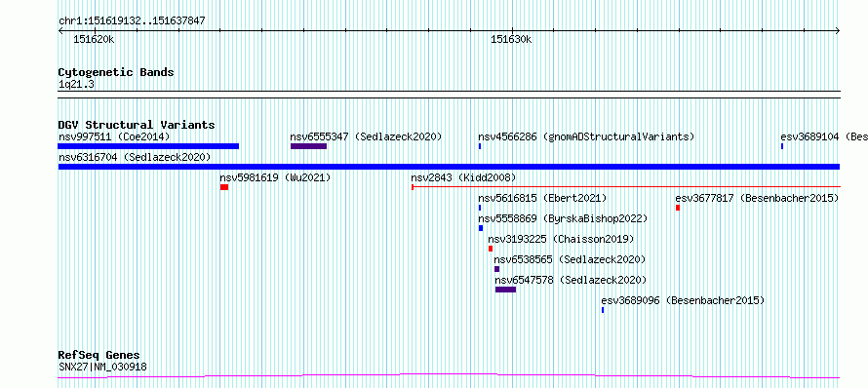Viewport: 868px width, 388px height.
Task: Select the 1q21.3 cytogenetic band label
Action: point(76,84)
